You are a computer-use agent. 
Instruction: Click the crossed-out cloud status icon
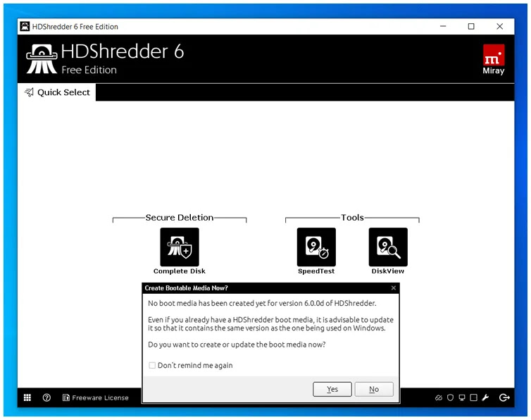439,397
